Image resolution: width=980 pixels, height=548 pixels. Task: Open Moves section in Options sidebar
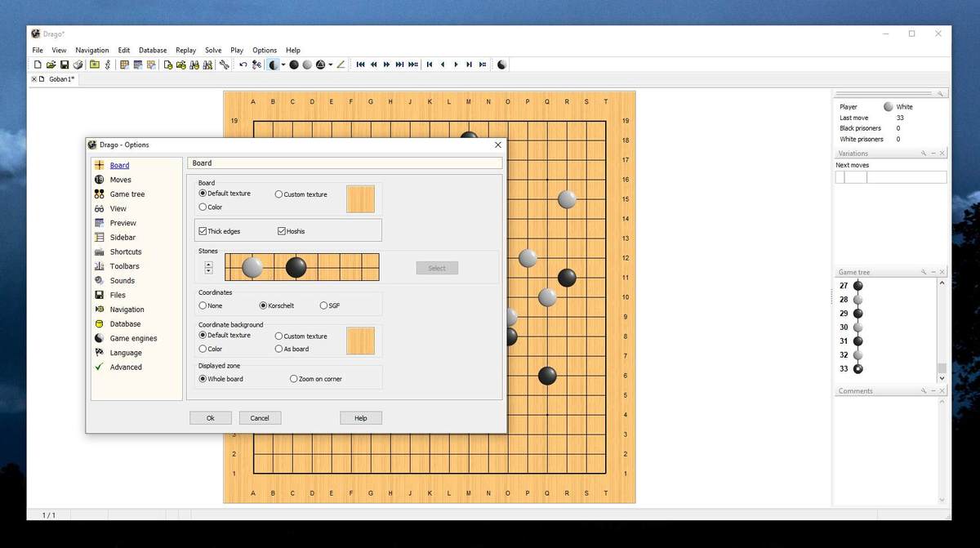[x=120, y=180]
